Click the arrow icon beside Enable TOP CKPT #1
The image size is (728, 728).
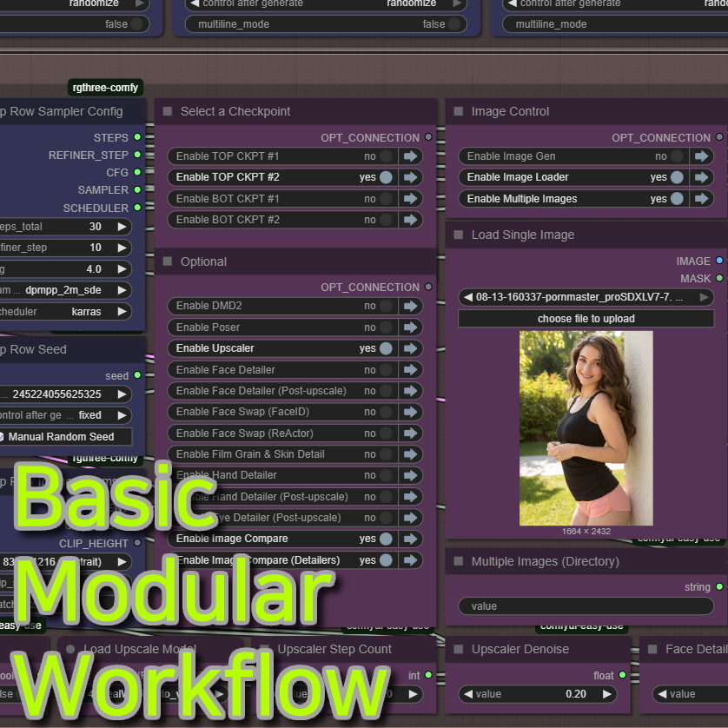(410, 156)
